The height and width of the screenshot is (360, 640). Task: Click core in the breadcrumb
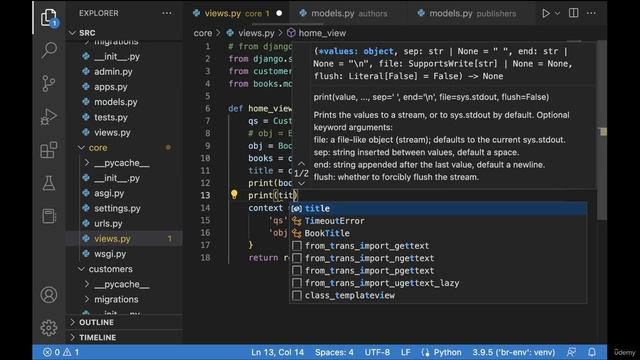pos(203,33)
